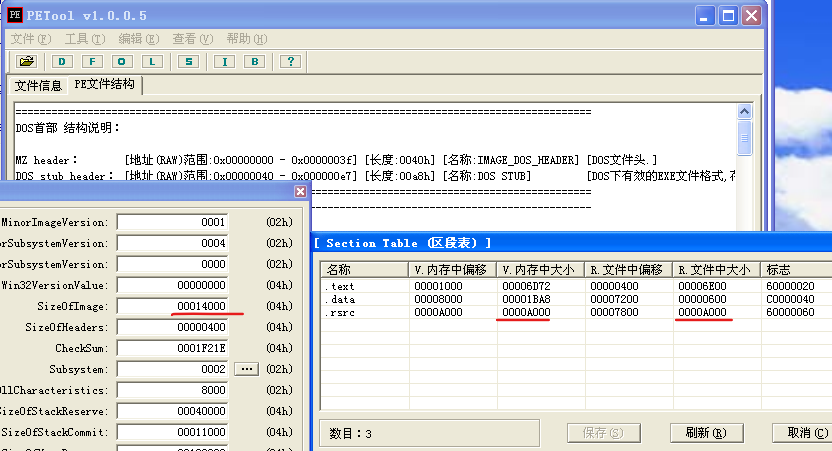The width and height of the screenshot is (832, 451).
Task: Click the MZ header line in text pane
Action: (x=336, y=160)
